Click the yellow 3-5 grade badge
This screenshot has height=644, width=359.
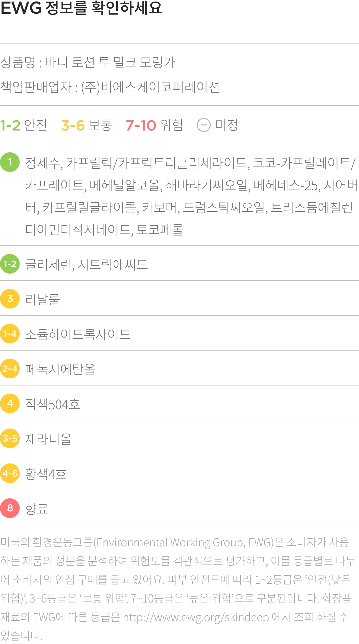(10, 438)
